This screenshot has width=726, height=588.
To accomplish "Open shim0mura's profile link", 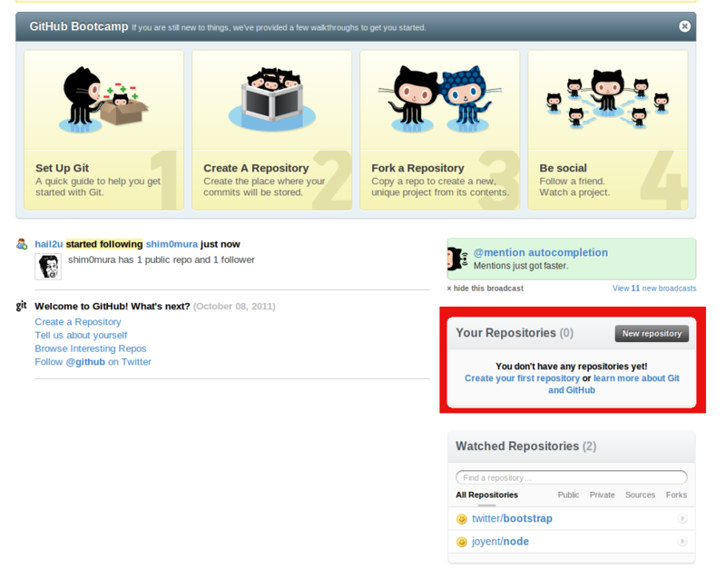I will click(172, 244).
